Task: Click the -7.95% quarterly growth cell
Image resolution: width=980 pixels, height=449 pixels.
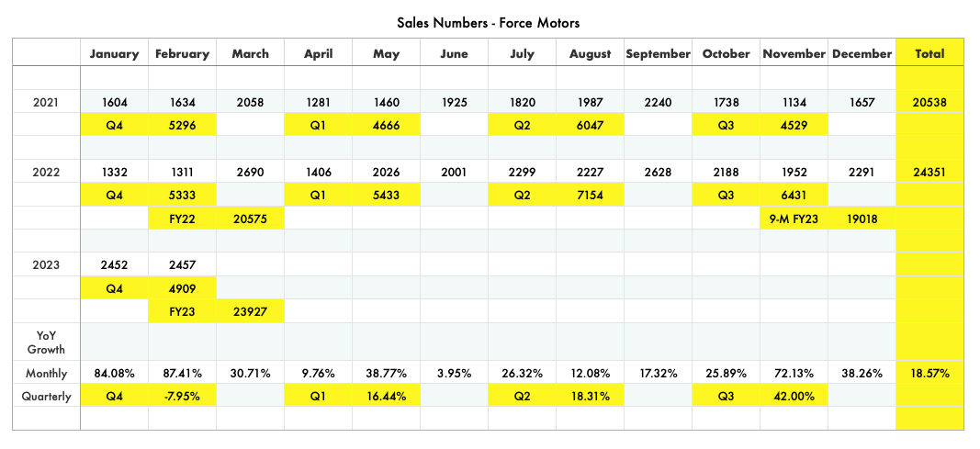Action: [182, 397]
